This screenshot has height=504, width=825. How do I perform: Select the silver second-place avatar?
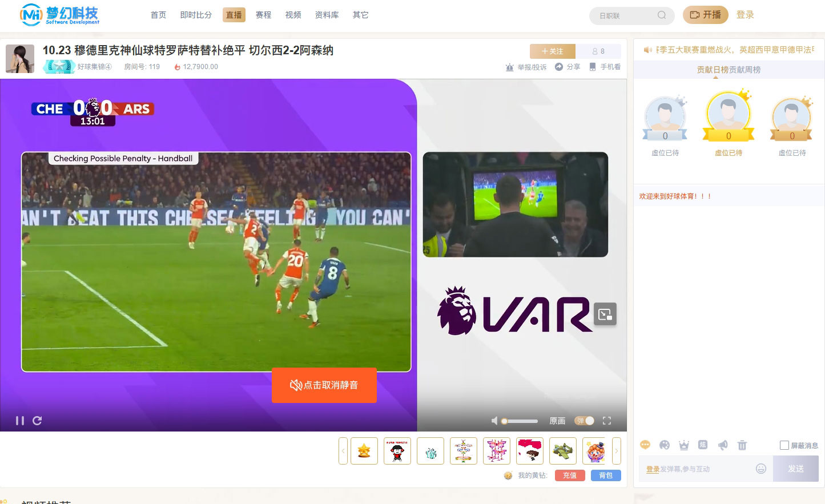click(665, 119)
